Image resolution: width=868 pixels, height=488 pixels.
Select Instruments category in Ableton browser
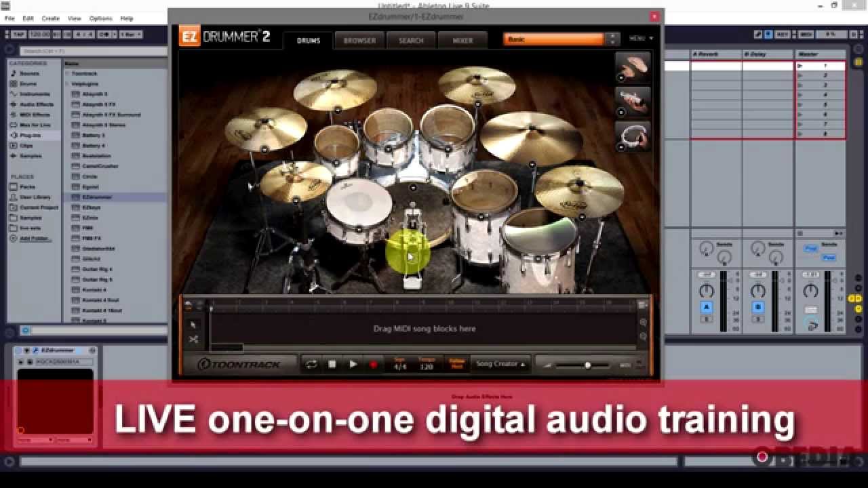click(x=35, y=94)
